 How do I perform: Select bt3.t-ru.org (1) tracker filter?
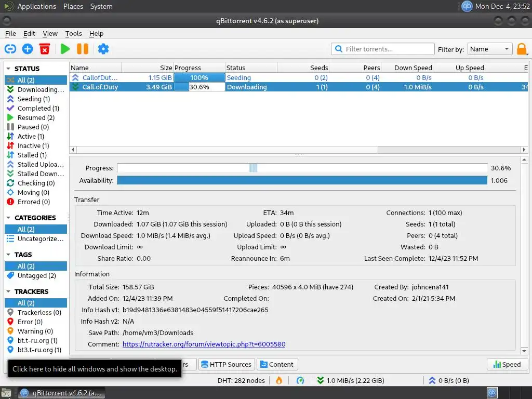tap(36, 350)
